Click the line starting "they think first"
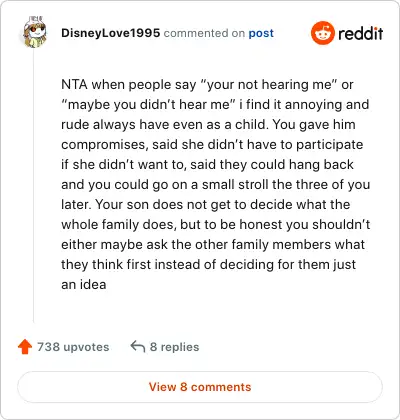400x420 pixels. pos(208,264)
